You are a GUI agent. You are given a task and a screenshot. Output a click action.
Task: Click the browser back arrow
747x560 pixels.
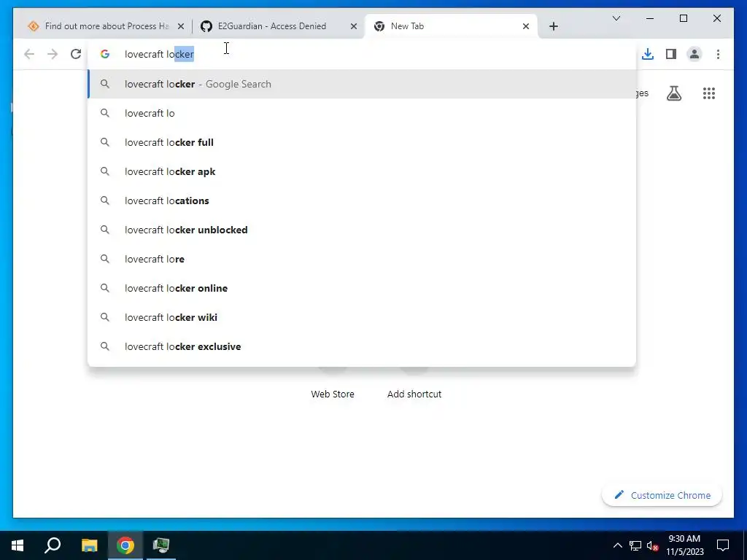[x=29, y=54]
